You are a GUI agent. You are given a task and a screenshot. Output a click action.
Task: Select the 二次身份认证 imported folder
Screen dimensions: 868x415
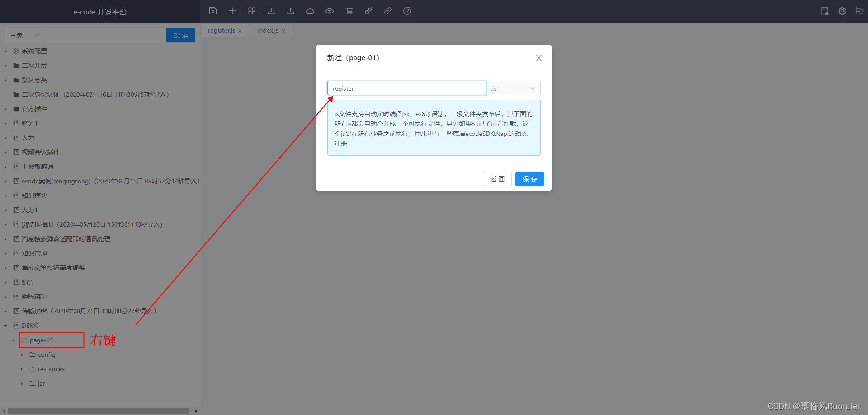point(95,94)
